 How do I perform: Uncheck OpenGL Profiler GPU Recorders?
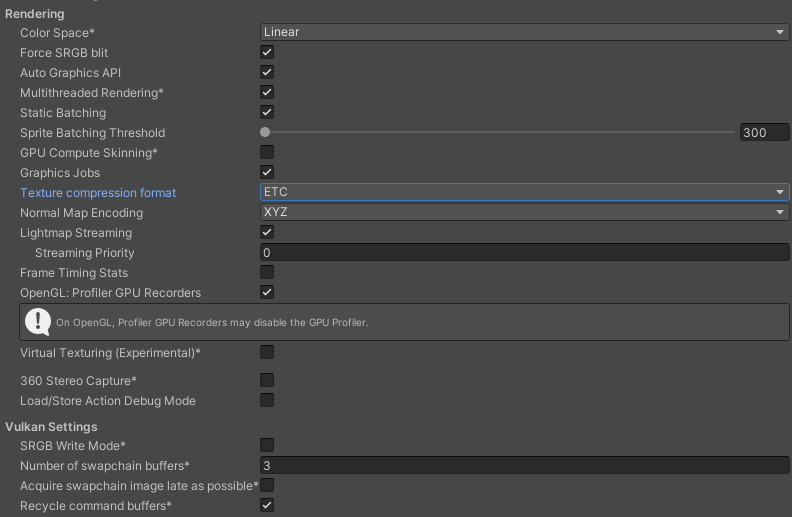[x=267, y=292]
